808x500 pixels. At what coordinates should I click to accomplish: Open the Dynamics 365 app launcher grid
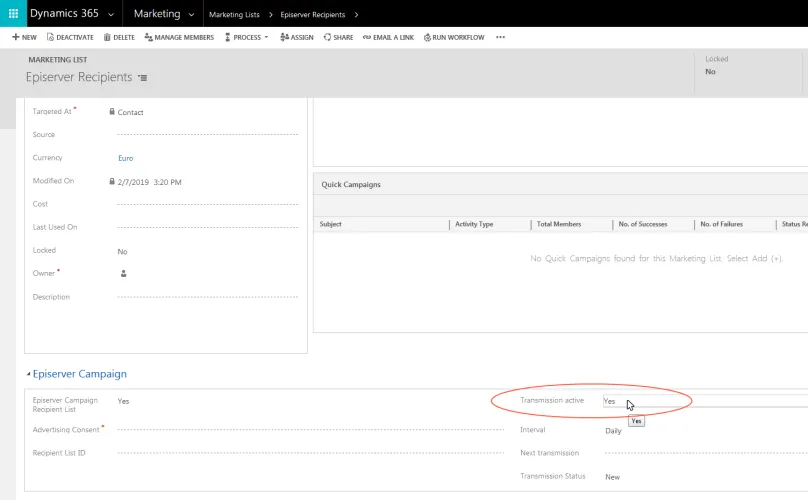coord(13,13)
